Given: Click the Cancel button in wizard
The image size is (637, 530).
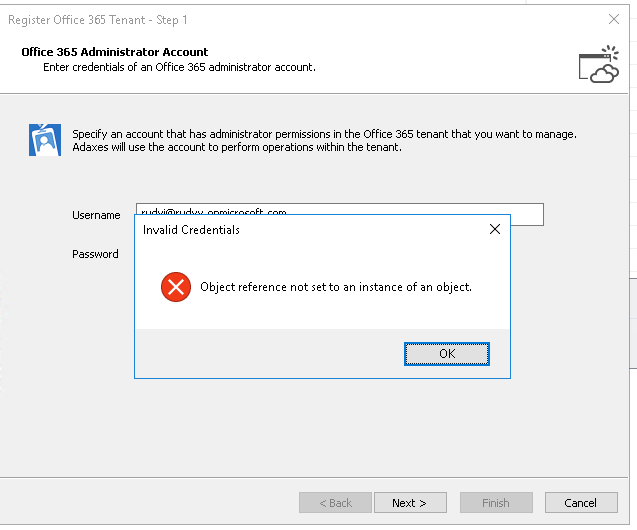Looking at the screenshot, I should coord(581,503).
